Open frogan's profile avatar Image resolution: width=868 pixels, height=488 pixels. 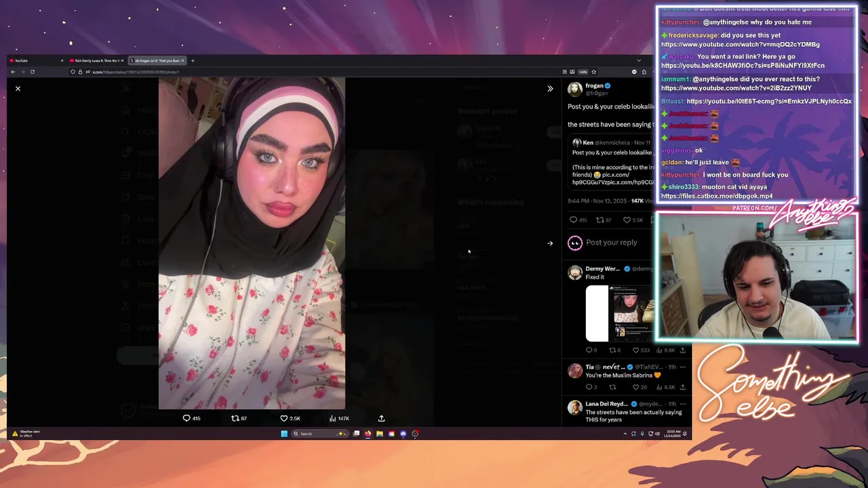575,89
